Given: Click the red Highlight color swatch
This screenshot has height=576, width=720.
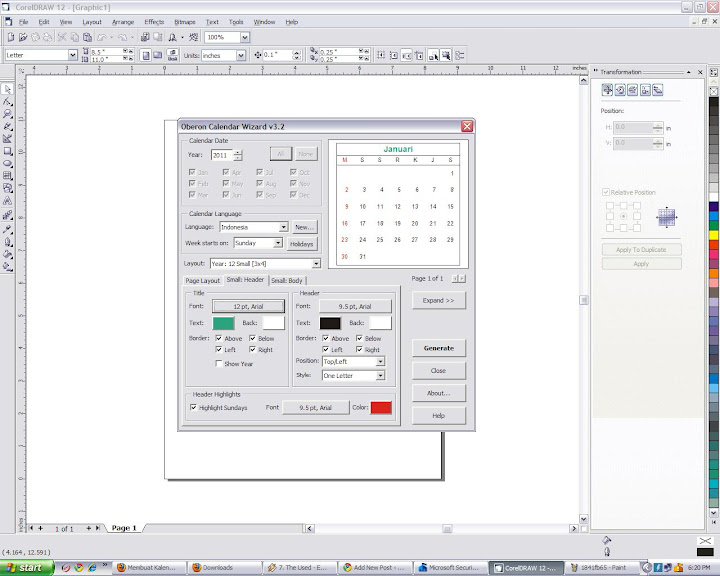Looking at the screenshot, I should coord(381,407).
